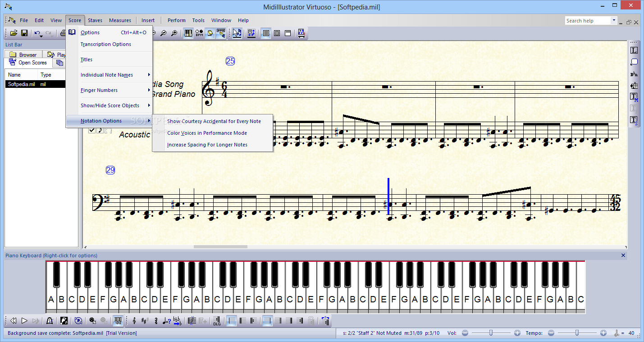Start playback with the play button
Image resolution: width=644 pixels, height=342 pixels.
coord(24,321)
